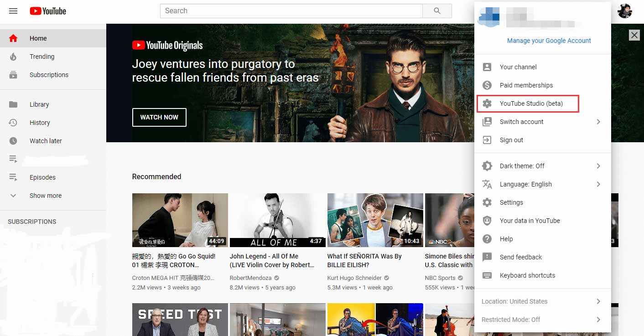Click the 8.2M views • 5 years ago text
644x336 pixels.
(x=263, y=288)
